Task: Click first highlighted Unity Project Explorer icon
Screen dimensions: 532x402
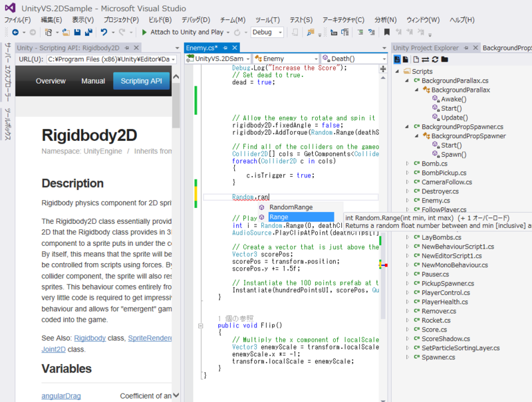Action: 396,60
